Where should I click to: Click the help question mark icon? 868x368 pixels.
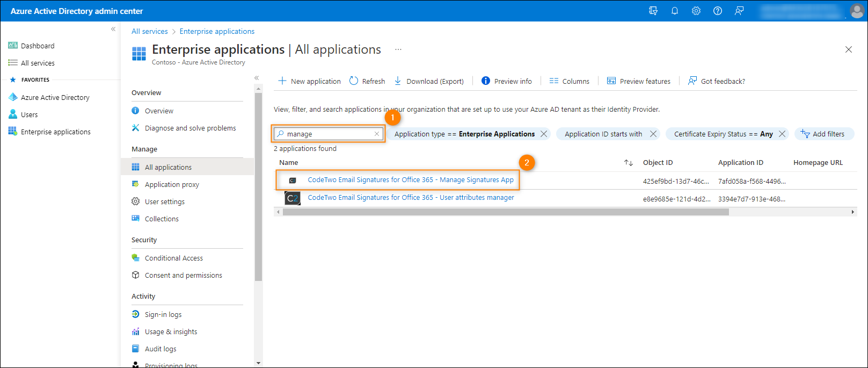tap(718, 11)
